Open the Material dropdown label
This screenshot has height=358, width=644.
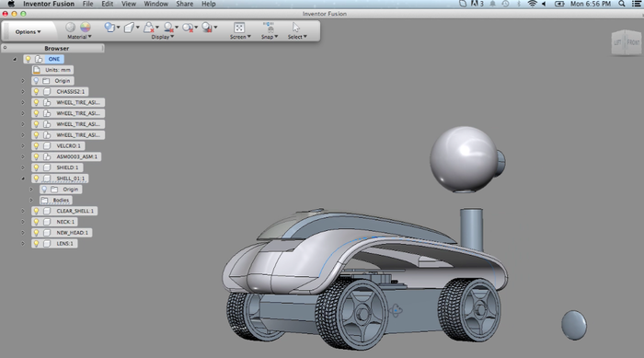pos(79,37)
